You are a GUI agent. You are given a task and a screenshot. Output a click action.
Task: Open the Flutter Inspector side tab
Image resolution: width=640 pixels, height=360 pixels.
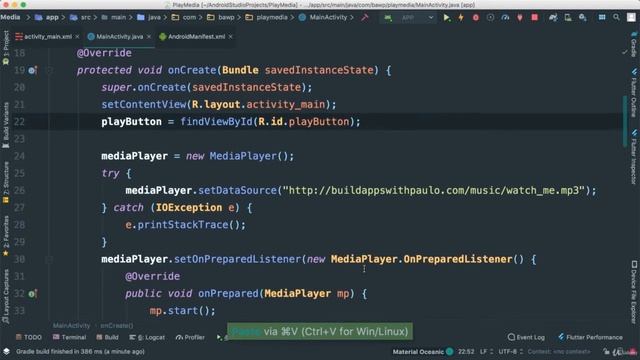click(x=633, y=157)
